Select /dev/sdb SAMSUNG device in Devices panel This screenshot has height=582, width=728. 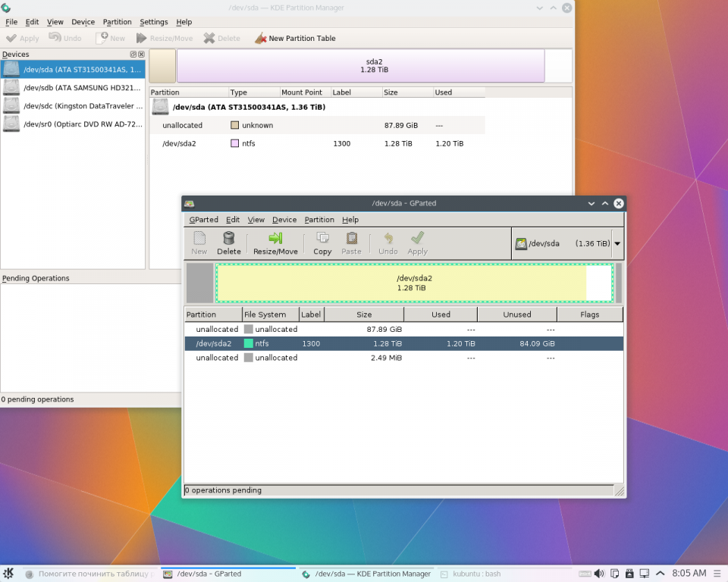tap(73, 88)
